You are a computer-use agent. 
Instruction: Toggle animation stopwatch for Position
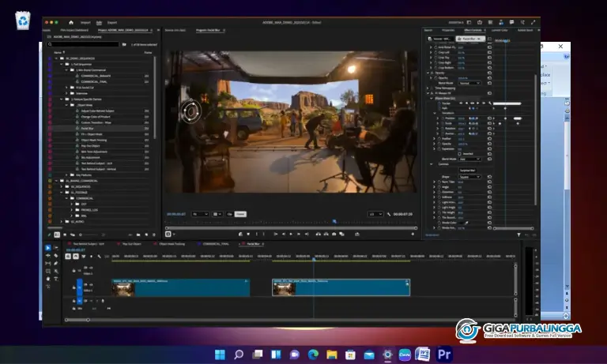443,118
